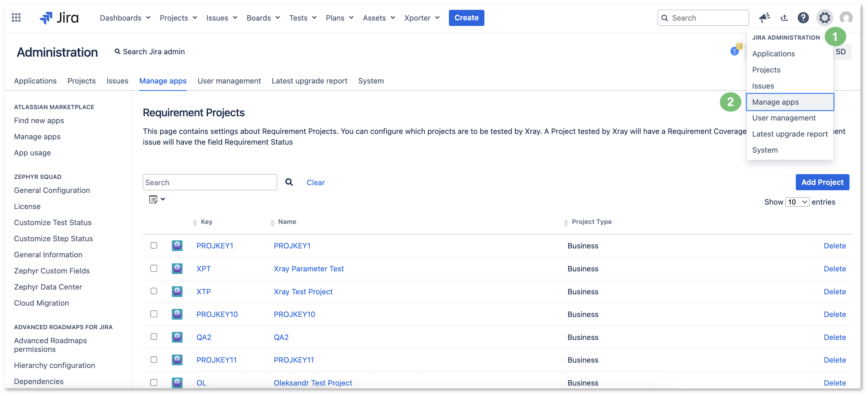
Task: Expand the Assets menu
Action: coord(379,18)
